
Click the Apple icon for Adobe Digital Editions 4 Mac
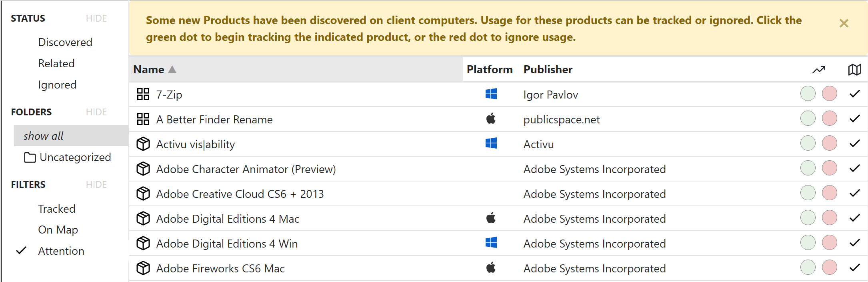pos(491,218)
